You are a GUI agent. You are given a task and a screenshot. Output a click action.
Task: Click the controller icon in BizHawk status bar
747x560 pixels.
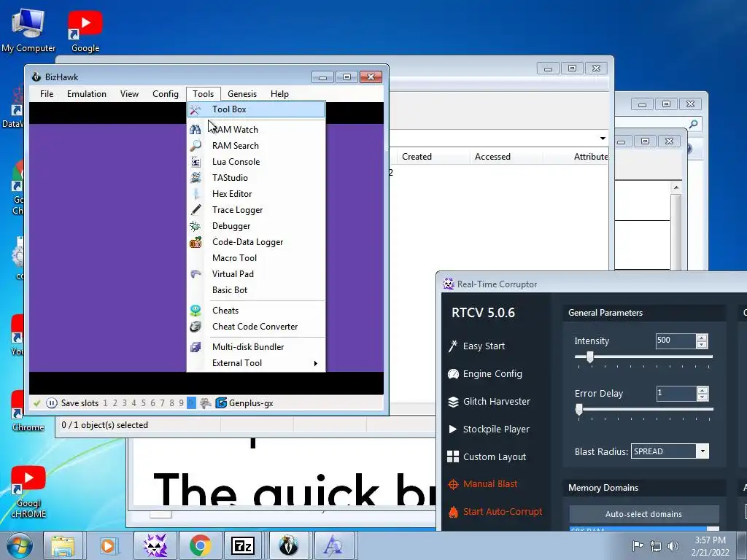pos(205,402)
